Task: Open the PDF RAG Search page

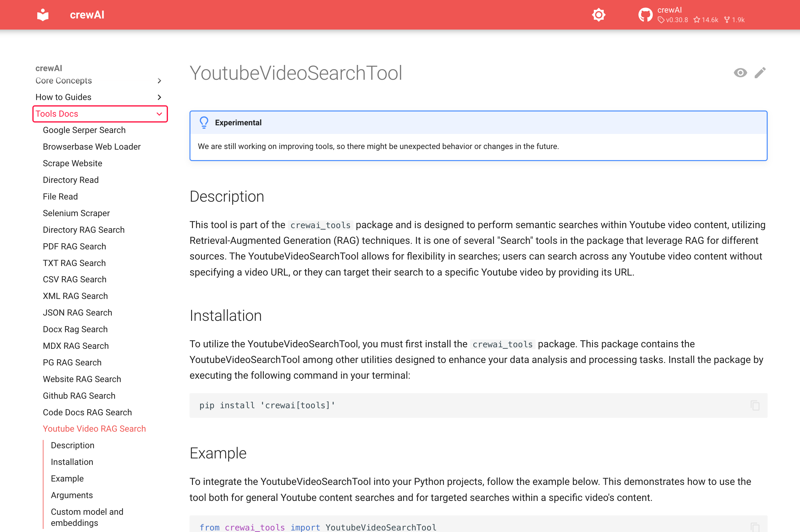Action: pyautogui.click(x=74, y=247)
